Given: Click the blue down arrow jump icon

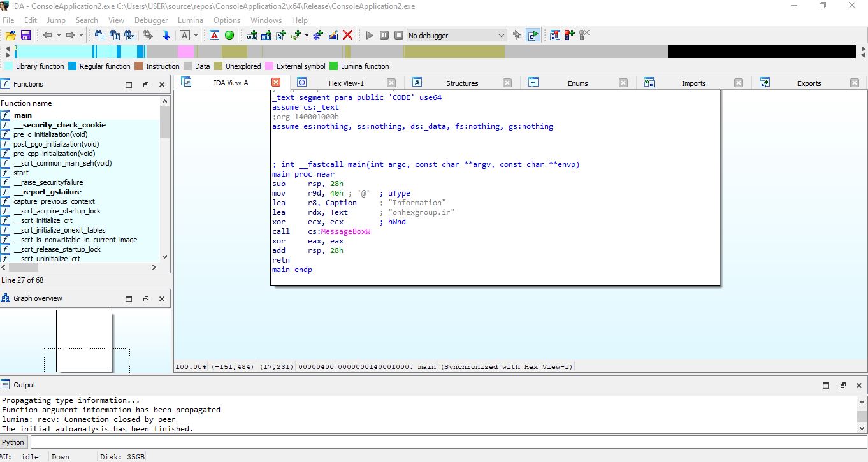Looking at the screenshot, I should (166, 35).
